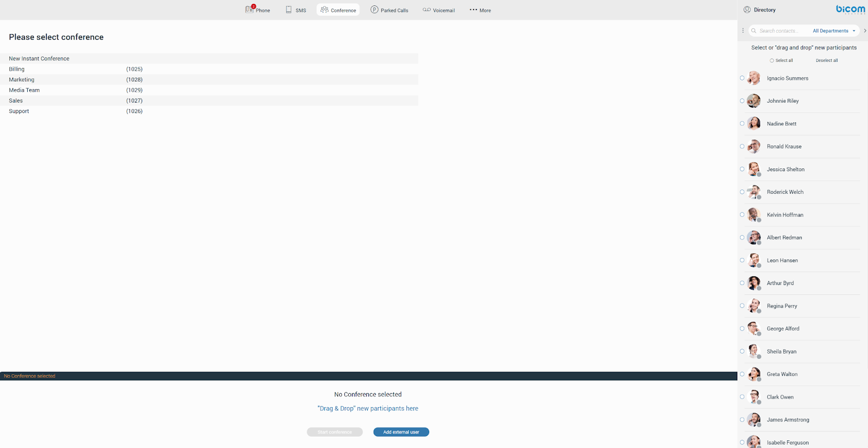Click conference number (1029)
The height and width of the screenshot is (448, 868).
(x=135, y=90)
